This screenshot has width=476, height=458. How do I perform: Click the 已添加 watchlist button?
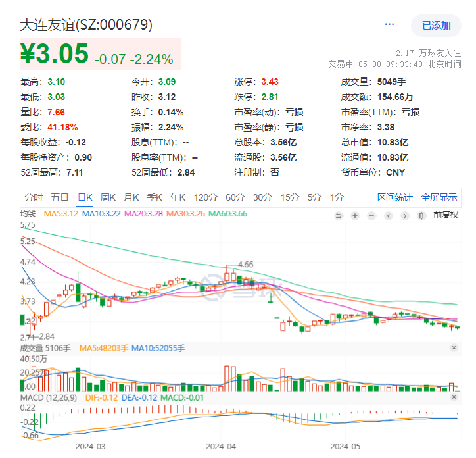[436, 26]
